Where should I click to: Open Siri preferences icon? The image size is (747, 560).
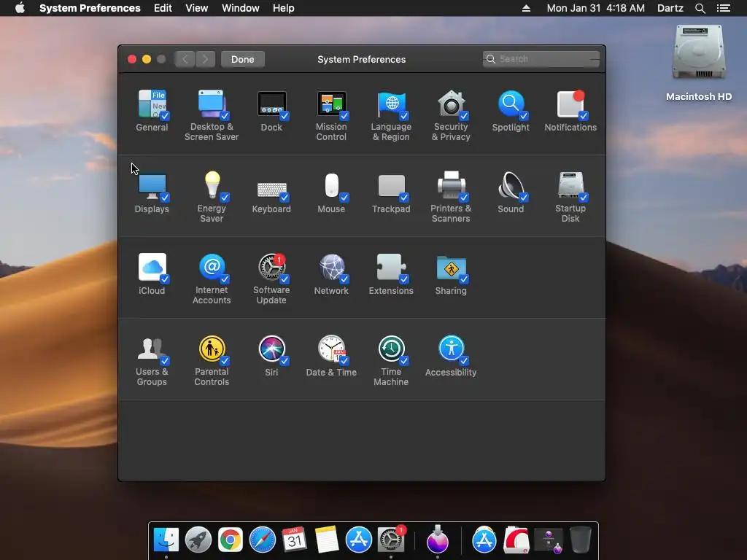point(271,349)
